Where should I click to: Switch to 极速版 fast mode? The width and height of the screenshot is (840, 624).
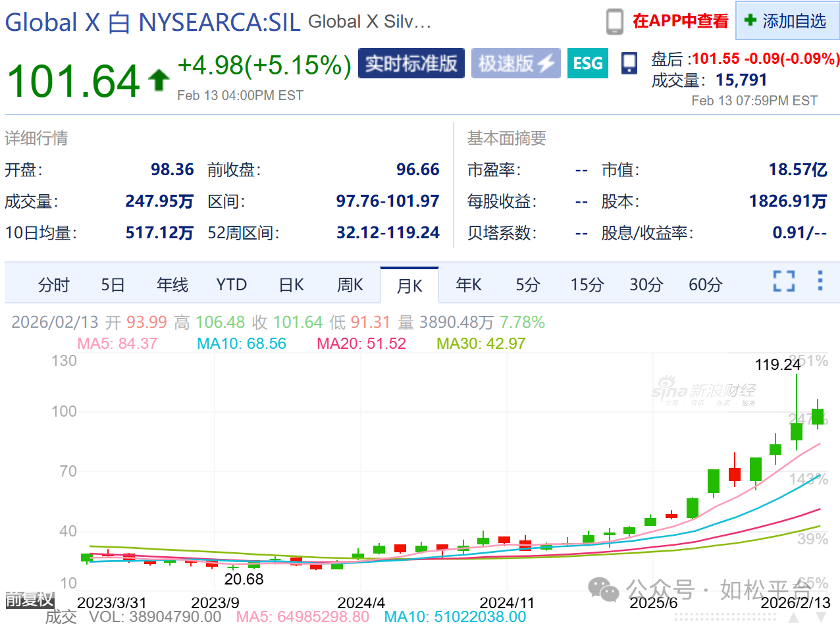[x=515, y=63]
